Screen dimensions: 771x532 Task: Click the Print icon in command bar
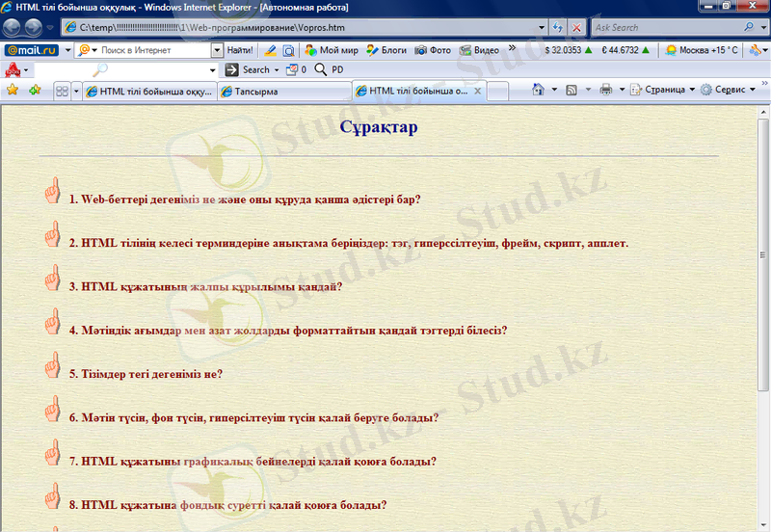tap(606, 90)
